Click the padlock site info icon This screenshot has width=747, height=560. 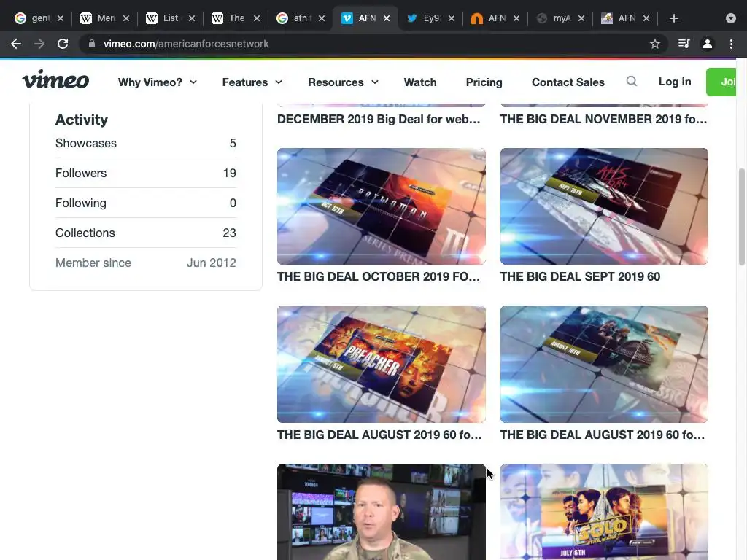[x=92, y=44]
